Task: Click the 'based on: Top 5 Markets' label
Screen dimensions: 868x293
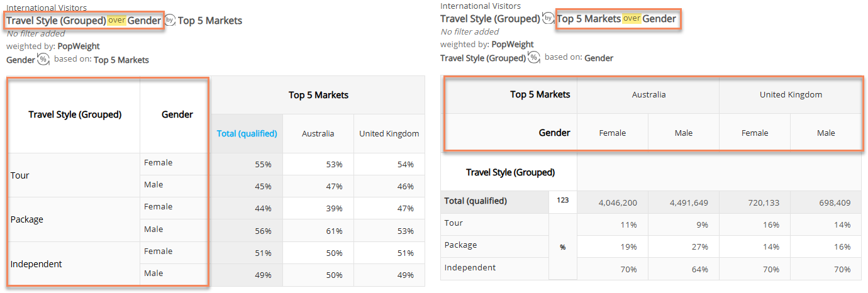Action: pos(101,60)
